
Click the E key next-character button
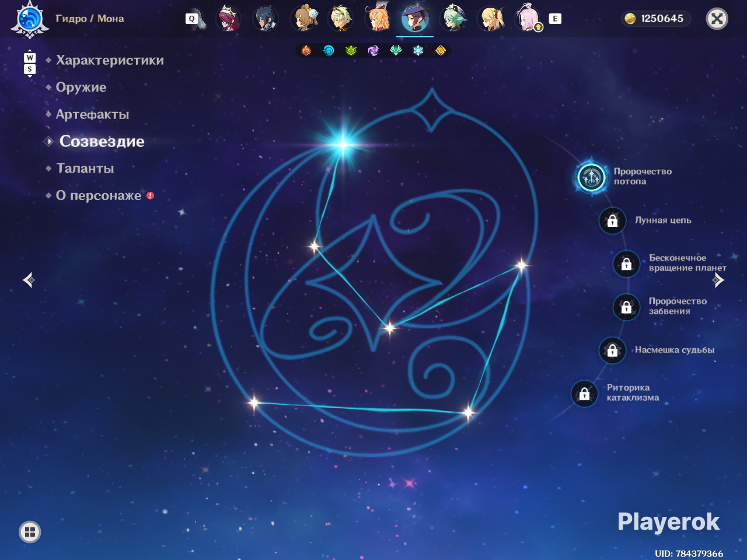click(555, 19)
